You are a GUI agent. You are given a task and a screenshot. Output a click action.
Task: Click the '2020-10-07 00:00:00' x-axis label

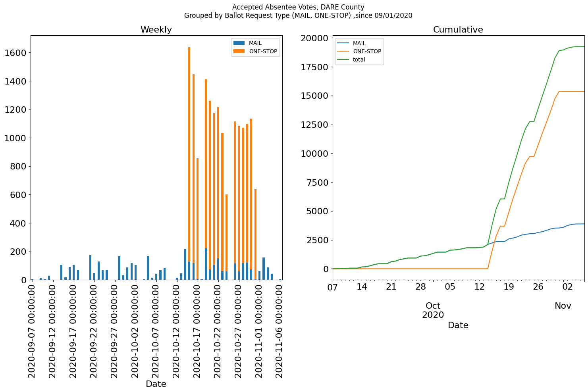(x=156, y=330)
